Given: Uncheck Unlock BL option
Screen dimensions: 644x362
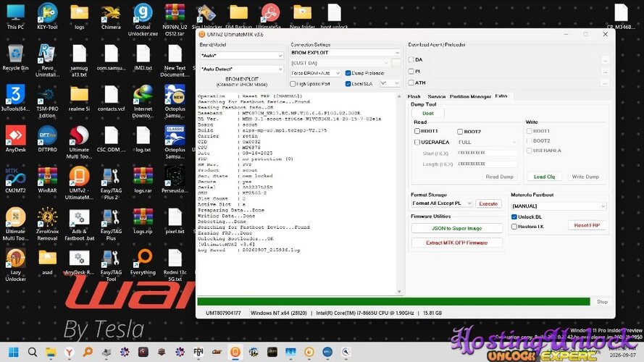Looking at the screenshot, I should (x=514, y=216).
